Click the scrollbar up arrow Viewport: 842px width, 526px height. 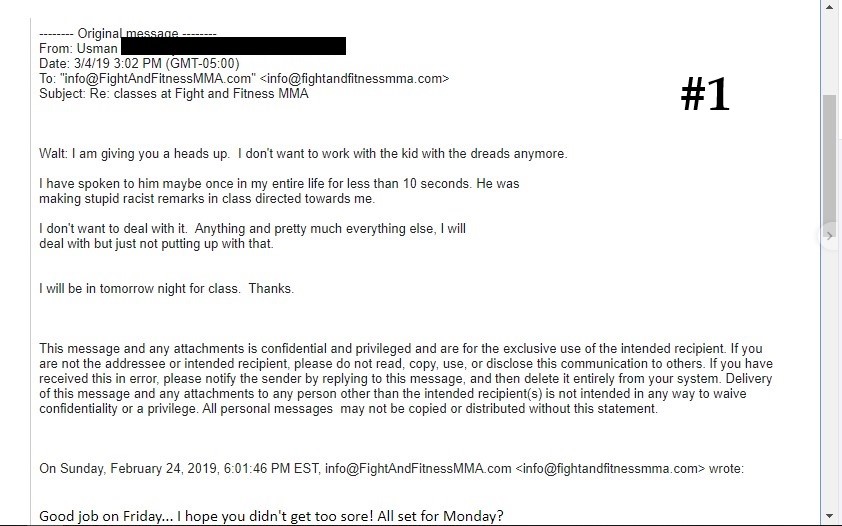pos(830,7)
